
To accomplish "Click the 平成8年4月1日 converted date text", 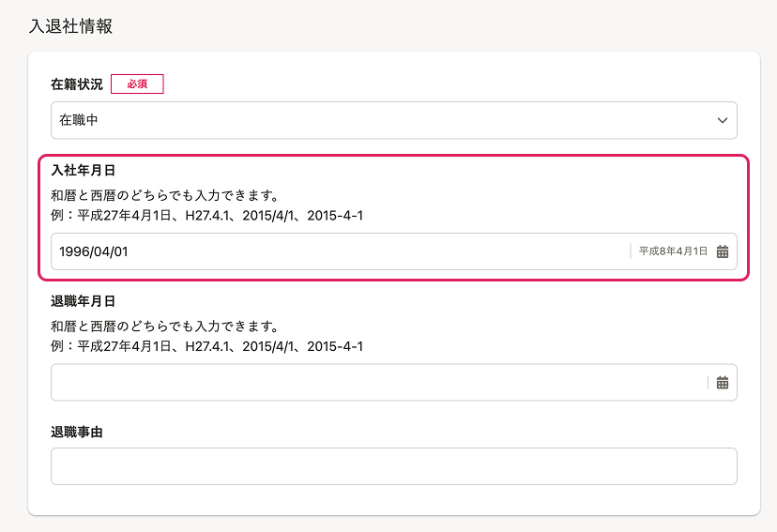I will (x=673, y=251).
